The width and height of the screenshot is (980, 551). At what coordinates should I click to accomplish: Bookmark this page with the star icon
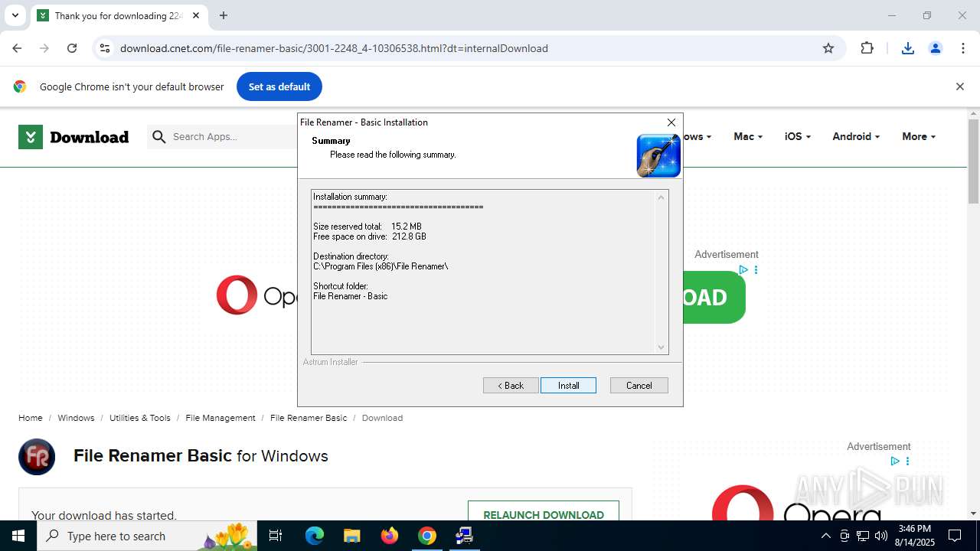tap(828, 48)
